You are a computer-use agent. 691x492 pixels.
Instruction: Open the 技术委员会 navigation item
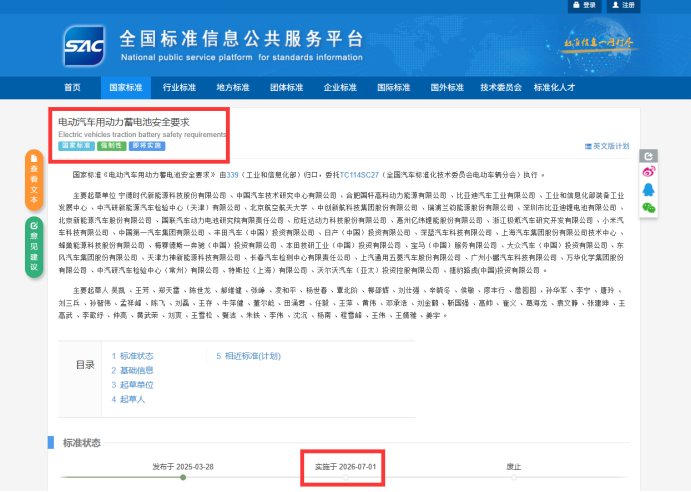coord(501,88)
